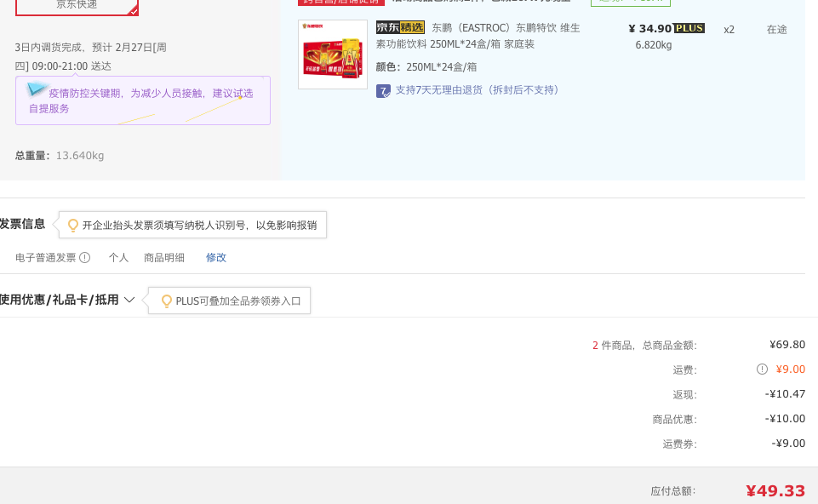
Task: Click the x2 quantity text
Action: click(729, 30)
